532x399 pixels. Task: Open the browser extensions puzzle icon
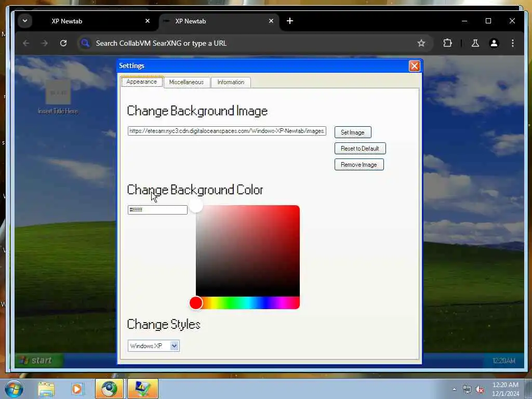tap(447, 43)
